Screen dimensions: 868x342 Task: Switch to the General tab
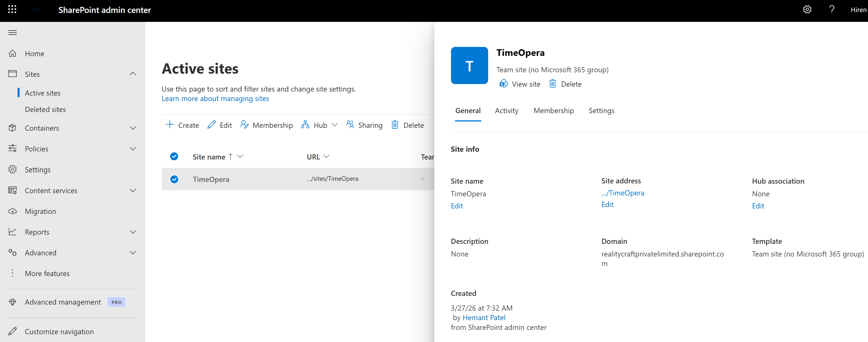click(468, 111)
